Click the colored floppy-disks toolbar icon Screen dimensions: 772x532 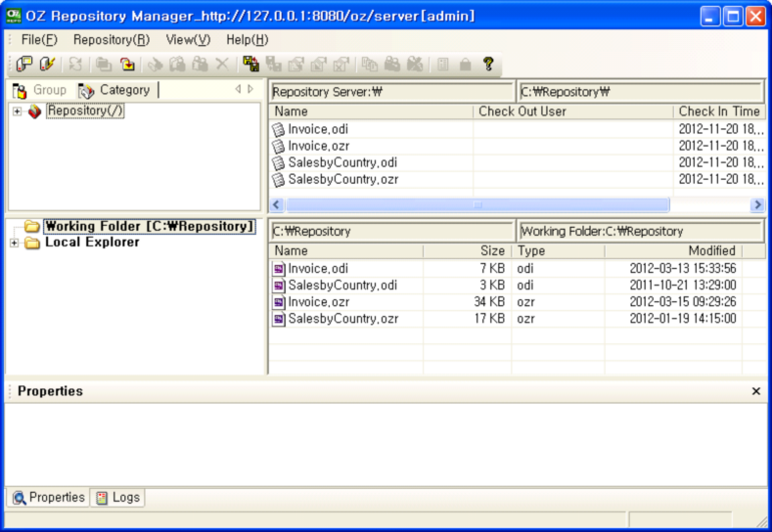(x=251, y=64)
